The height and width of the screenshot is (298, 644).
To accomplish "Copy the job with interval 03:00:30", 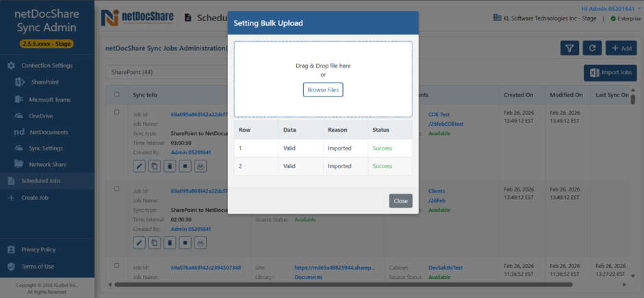I will tap(155, 166).
